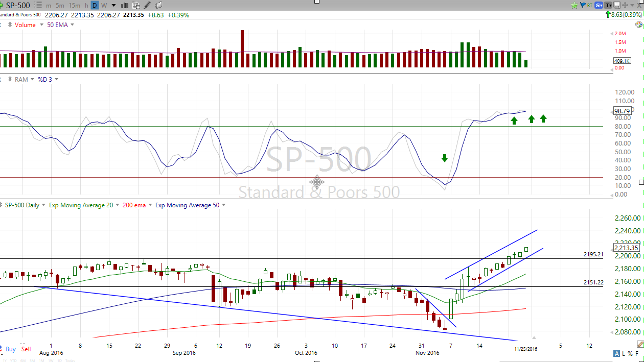Click the Buy button
This screenshot has width=644, height=362.
coord(11,349)
